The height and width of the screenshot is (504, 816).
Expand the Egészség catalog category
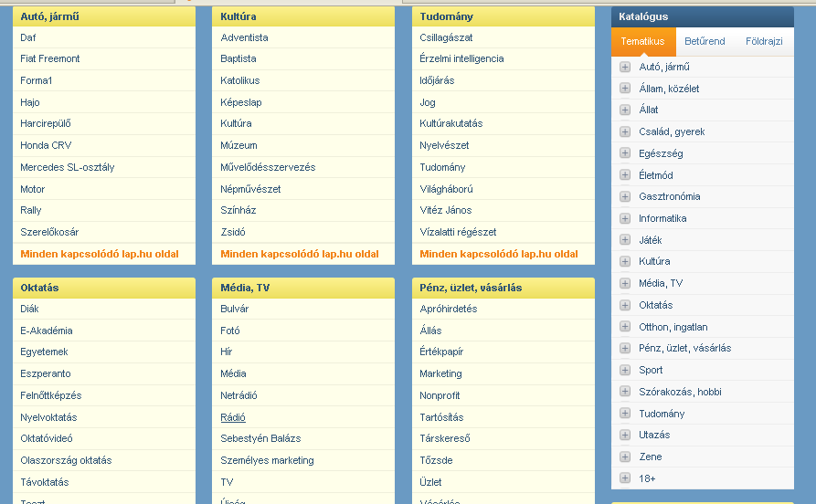pos(625,153)
